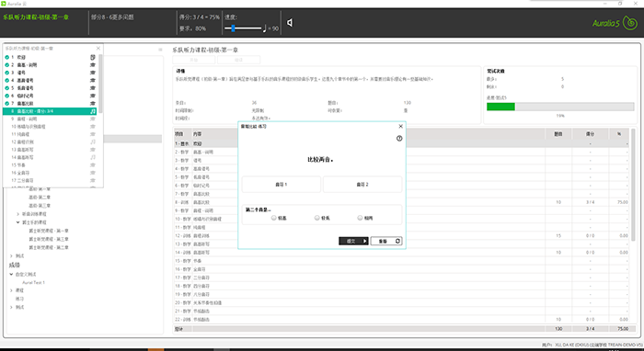Screen dimensions: 644x351
Task: Click the graduation cap icon on popup row 3
Action: pos(93,73)
